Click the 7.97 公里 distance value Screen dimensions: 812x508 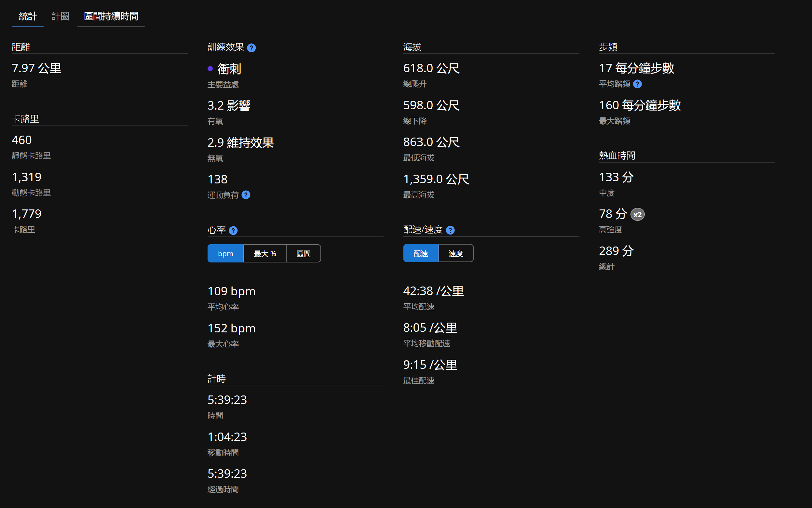[37, 68]
